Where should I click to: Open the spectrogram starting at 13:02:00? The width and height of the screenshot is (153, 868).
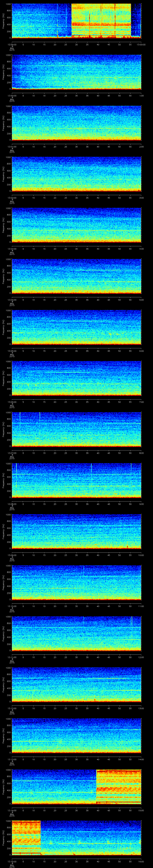pyautogui.click(x=76, y=174)
